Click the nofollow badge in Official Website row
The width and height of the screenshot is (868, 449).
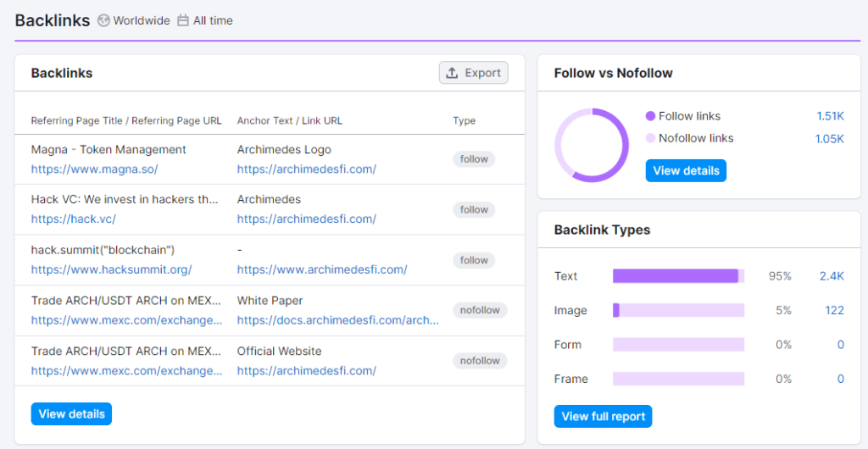[480, 361]
